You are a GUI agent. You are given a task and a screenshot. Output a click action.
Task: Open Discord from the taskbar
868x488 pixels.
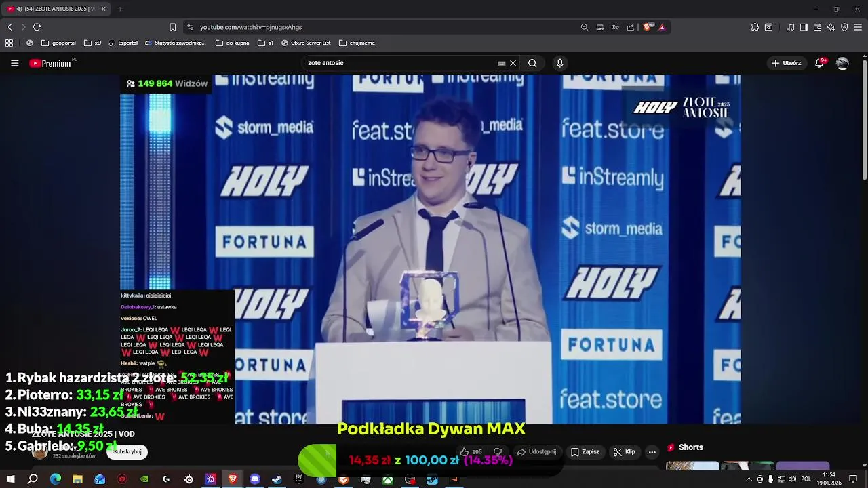point(255,479)
